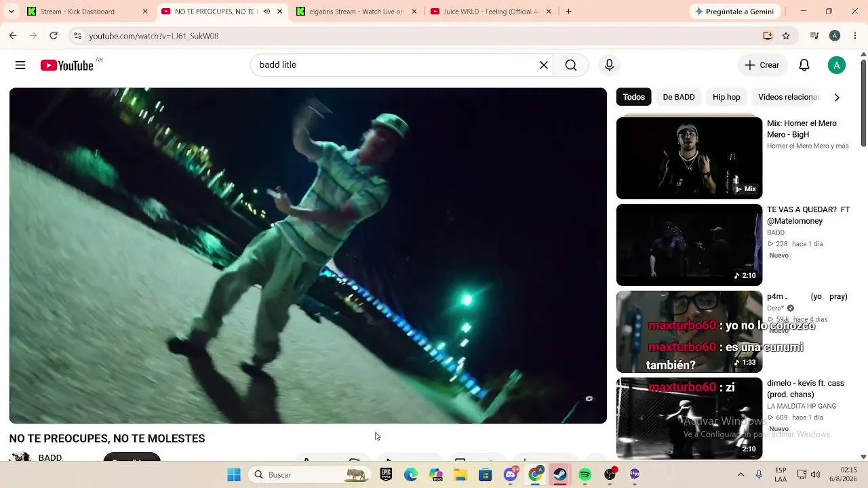The image size is (868, 488).
Task: Switch to Steam on the taskbar
Action: point(560,474)
